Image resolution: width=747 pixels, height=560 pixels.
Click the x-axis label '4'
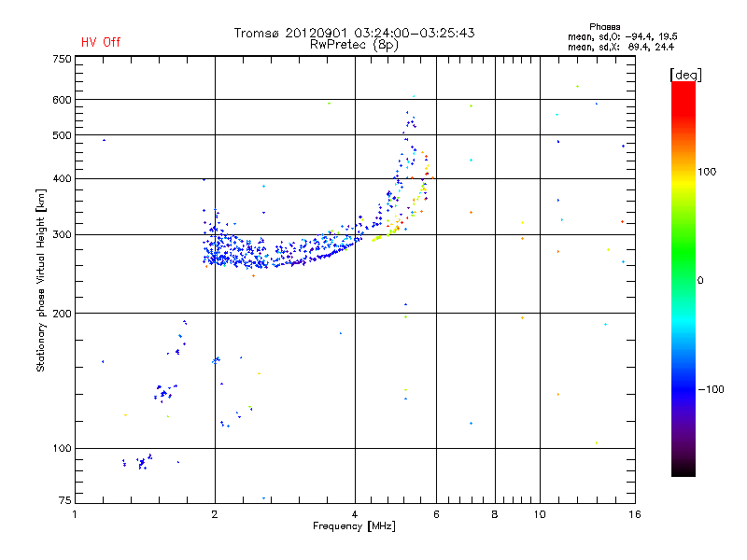[x=355, y=514]
